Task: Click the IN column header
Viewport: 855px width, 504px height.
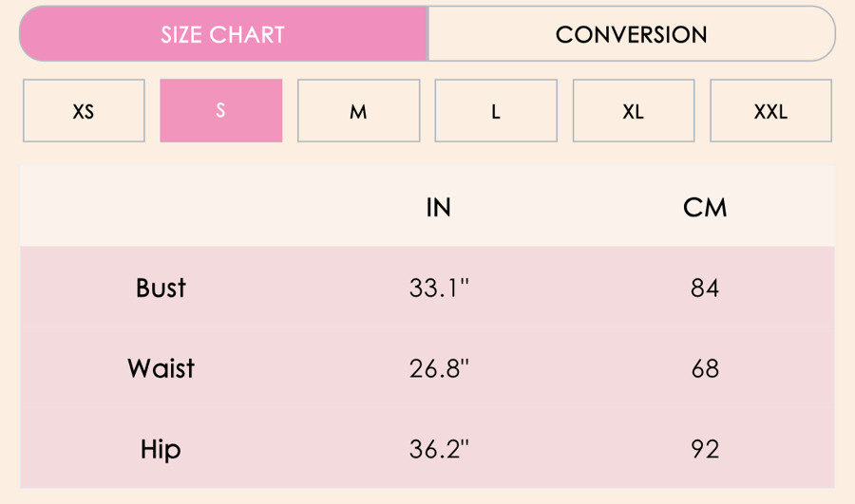Action: (438, 208)
